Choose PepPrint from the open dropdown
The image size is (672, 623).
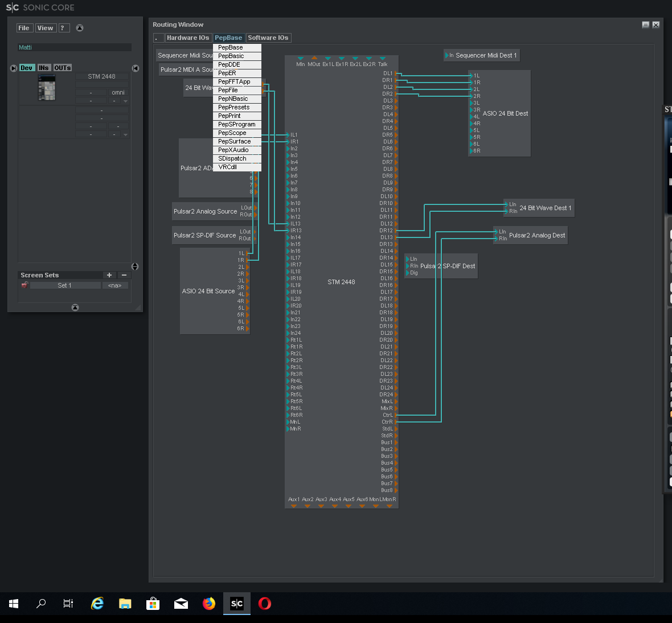click(237, 116)
